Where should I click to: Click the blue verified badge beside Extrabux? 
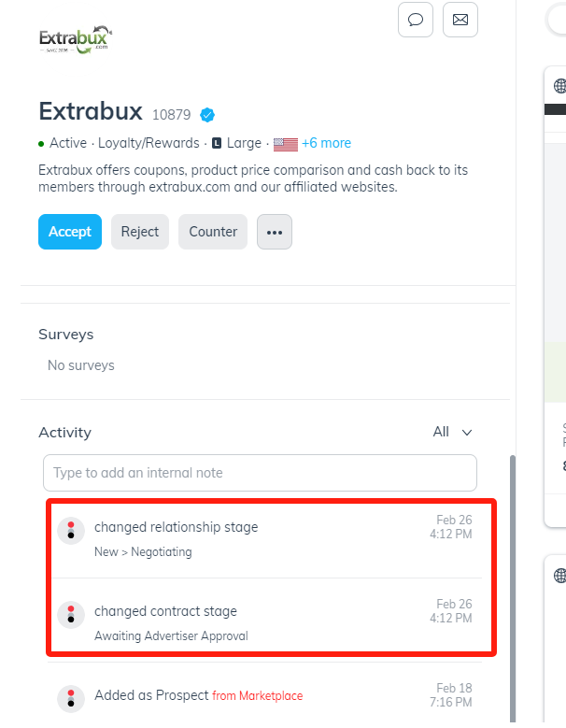click(x=207, y=115)
